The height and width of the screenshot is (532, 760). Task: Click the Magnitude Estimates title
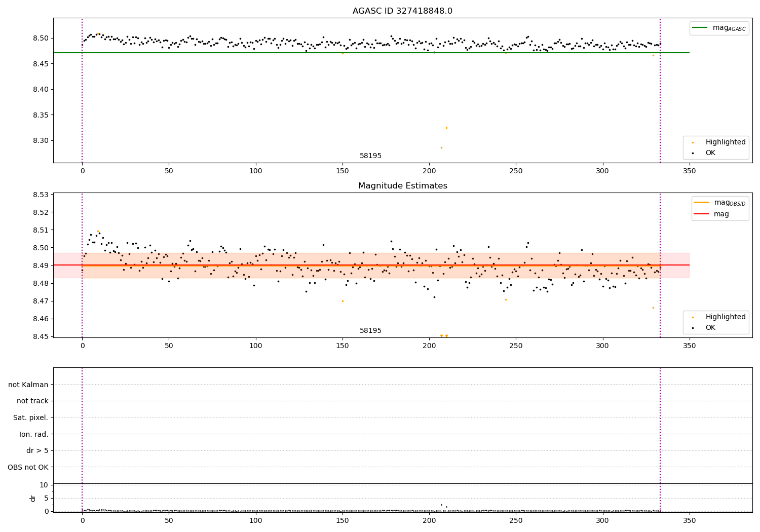tap(402, 186)
